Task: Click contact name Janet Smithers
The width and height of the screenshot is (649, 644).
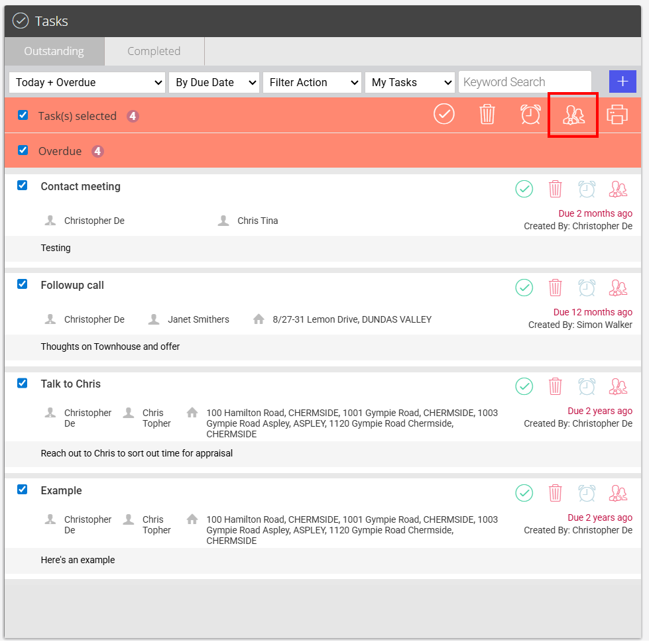Action: click(198, 319)
